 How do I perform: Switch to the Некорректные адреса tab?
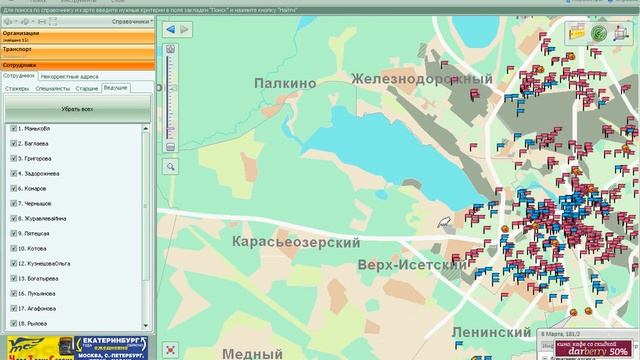pyautogui.click(x=69, y=76)
